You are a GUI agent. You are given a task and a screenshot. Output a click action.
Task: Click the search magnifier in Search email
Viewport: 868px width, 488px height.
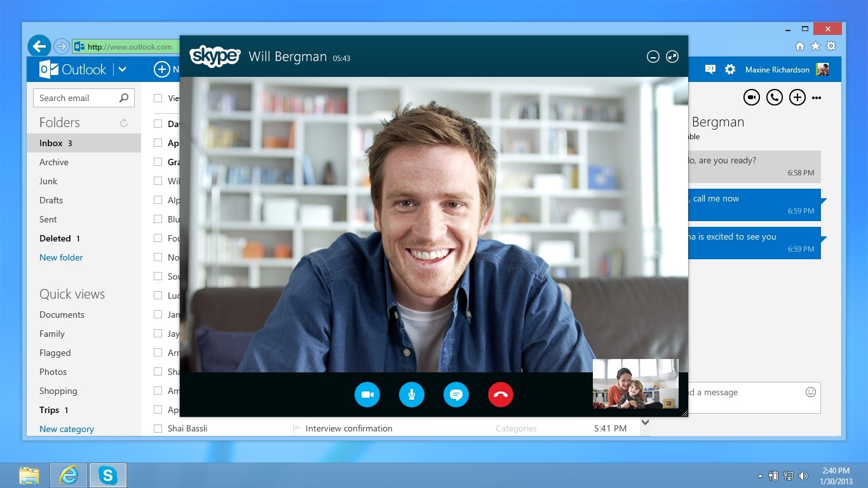tap(124, 98)
